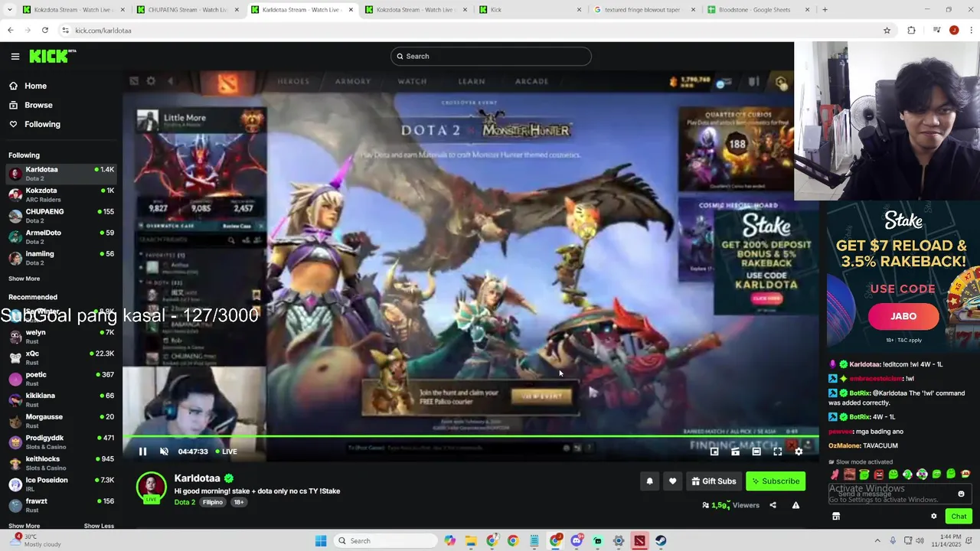The width and height of the screenshot is (980, 551).
Task: Open Ice Poseidon recommended channel
Action: [61, 484]
